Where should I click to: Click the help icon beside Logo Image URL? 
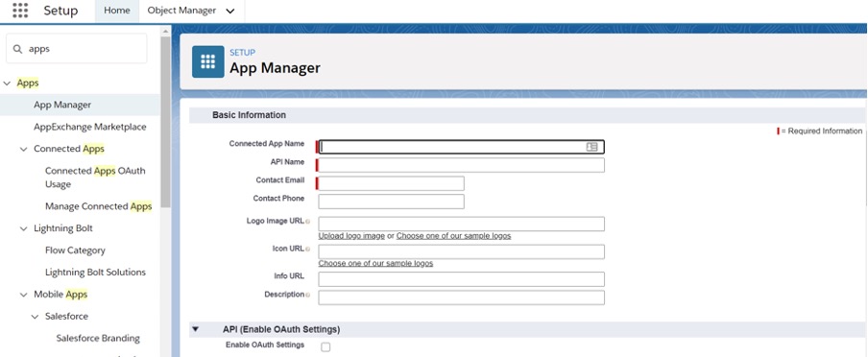point(308,222)
